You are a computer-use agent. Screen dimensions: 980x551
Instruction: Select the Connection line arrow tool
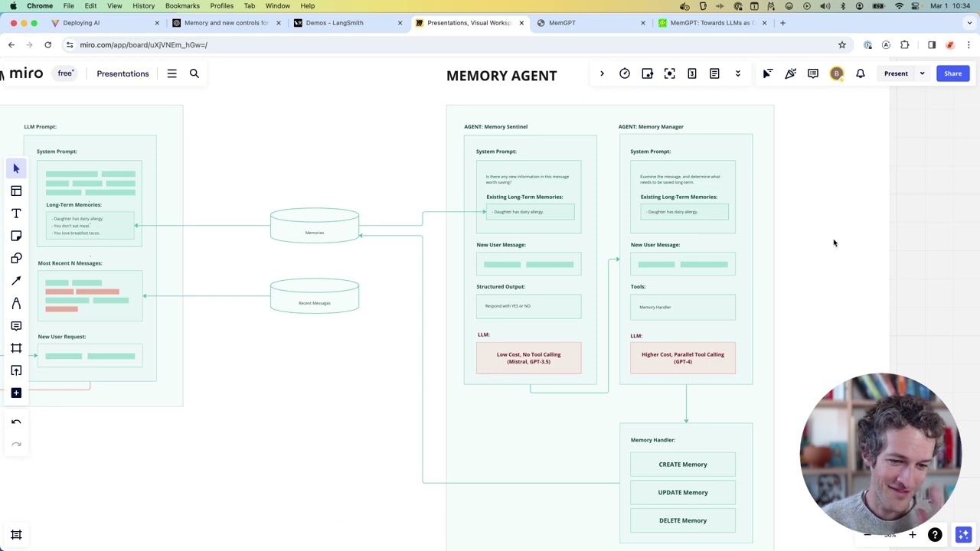pyautogui.click(x=16, y=281)
